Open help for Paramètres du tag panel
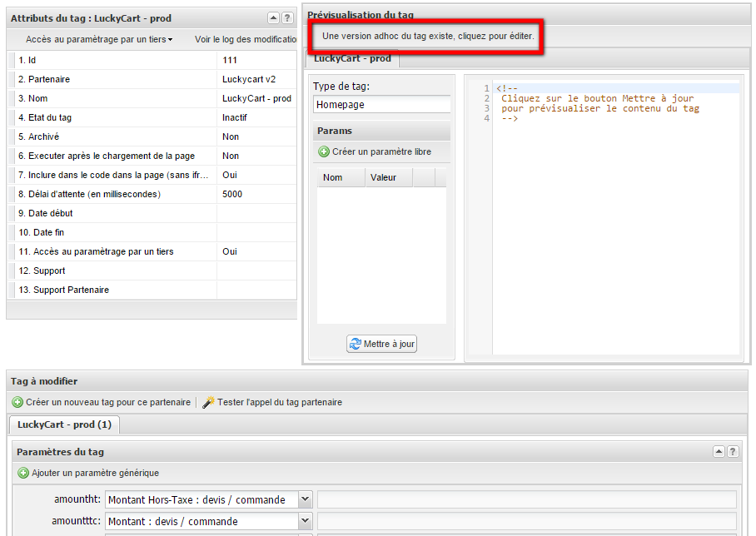This screenshot has width=756, height=536. (733, 452)
